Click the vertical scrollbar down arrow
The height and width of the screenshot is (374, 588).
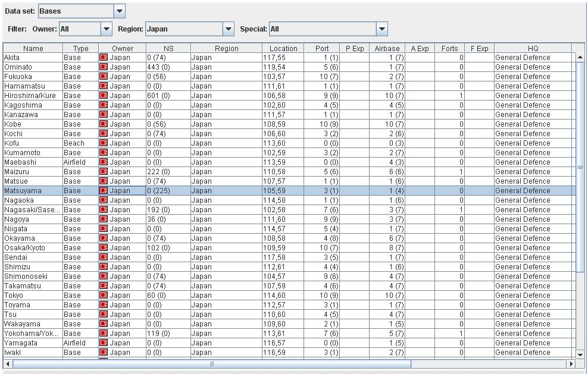click(x=580, y=354)
